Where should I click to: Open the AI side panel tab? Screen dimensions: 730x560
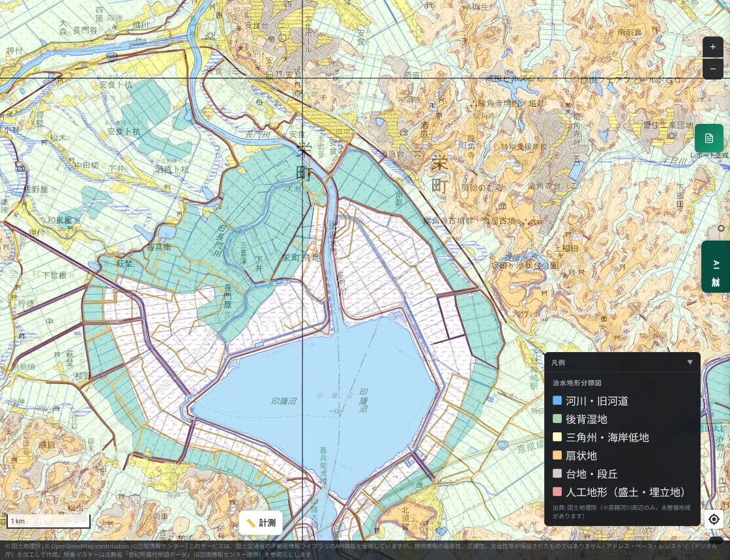716,267
